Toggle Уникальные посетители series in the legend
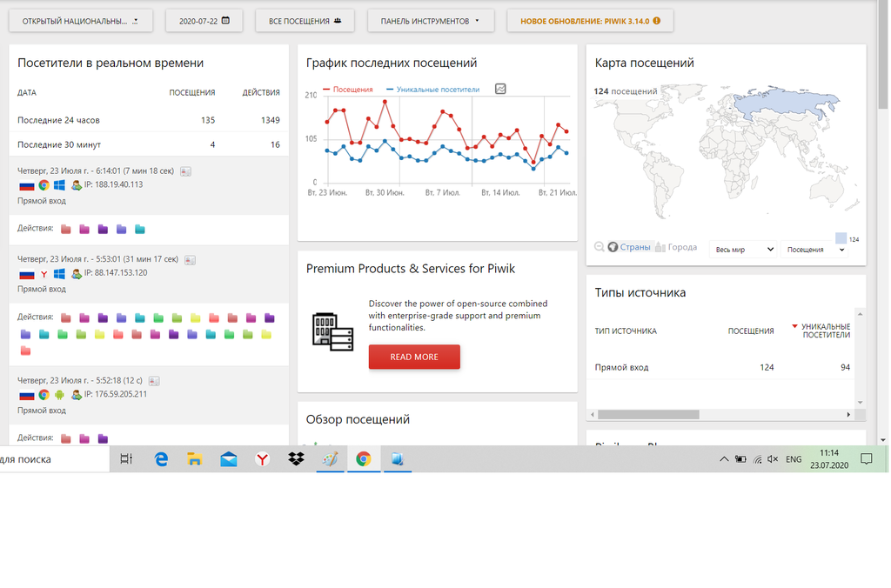The image size is (891, 588). pos(433,90)
